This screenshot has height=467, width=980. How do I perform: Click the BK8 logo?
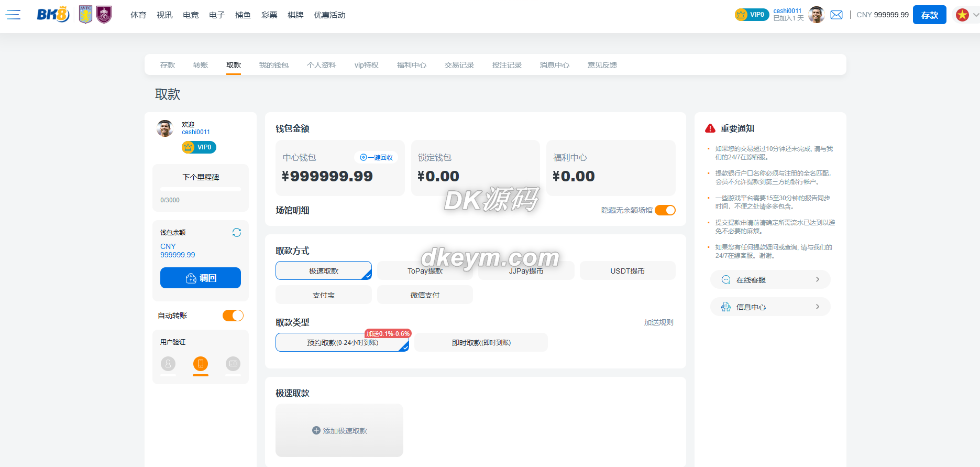[53, 15]
